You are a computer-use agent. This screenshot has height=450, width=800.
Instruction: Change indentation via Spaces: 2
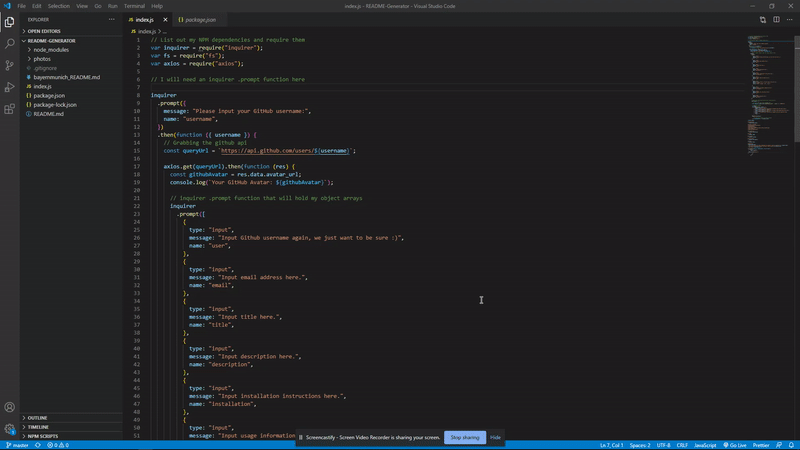coord(640,445)
